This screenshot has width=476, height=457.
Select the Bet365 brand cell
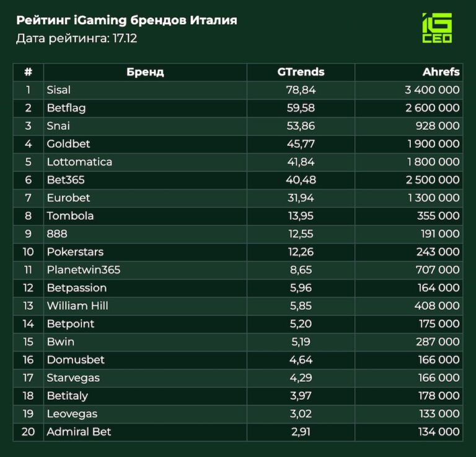tap(66, 180)
